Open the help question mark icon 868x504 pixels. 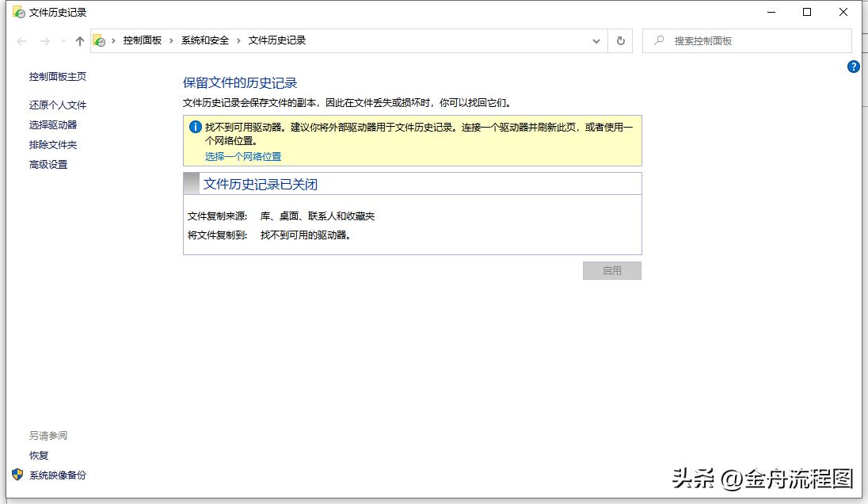[853, 67]
